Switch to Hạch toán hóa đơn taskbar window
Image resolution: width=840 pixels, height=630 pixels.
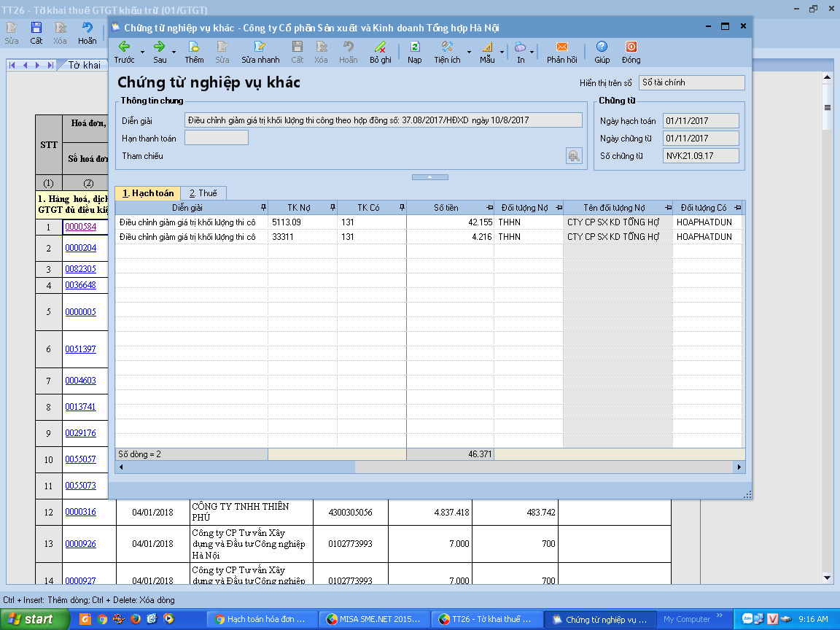(x=262, y=619)
